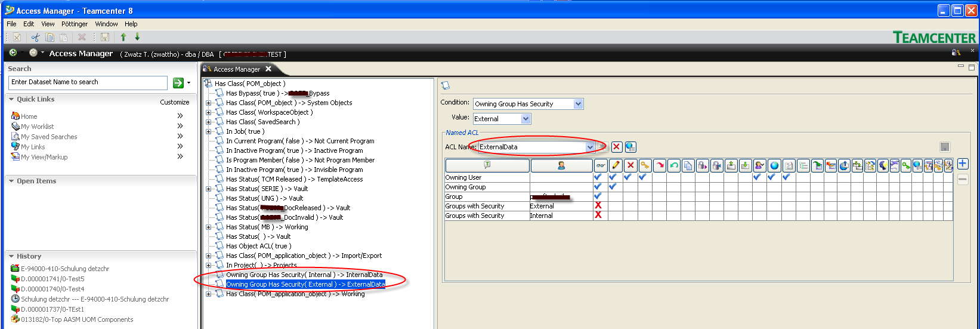Viewport: 980px width, 329px height.
Task: Open the Window menu
Action: pos(106,24)
